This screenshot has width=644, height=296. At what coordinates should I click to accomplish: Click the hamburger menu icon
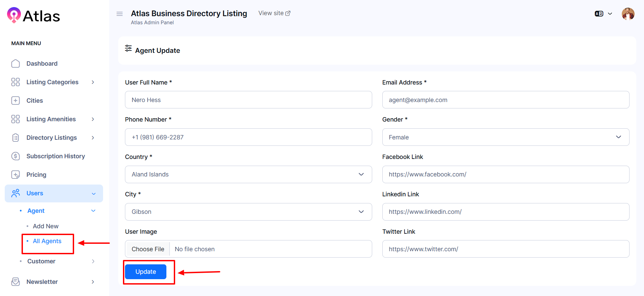point(120,14)
